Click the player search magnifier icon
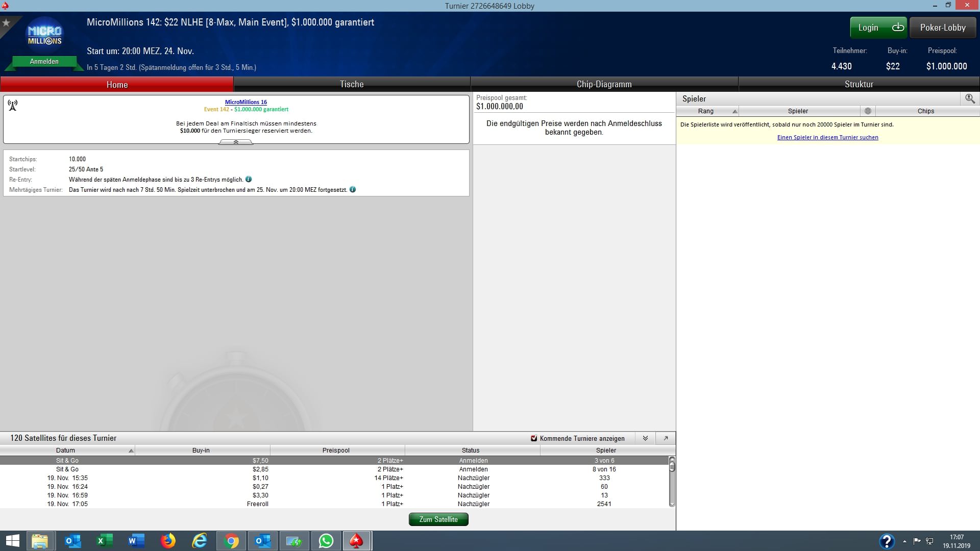 coord(970,98)
